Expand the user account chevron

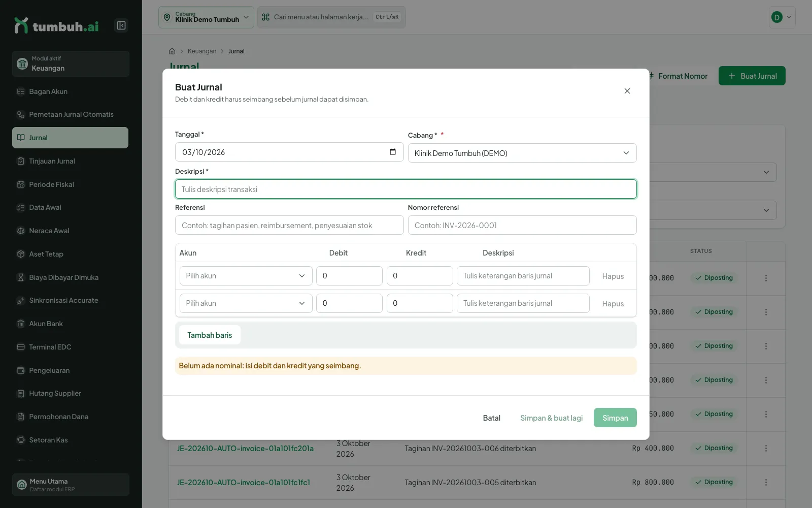pyautogui.click(x=789, y=17)
